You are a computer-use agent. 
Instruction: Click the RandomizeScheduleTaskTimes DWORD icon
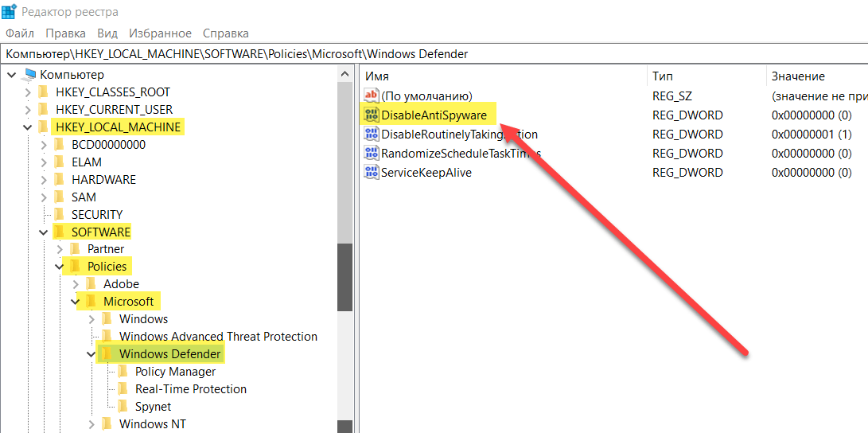point(371,154)
